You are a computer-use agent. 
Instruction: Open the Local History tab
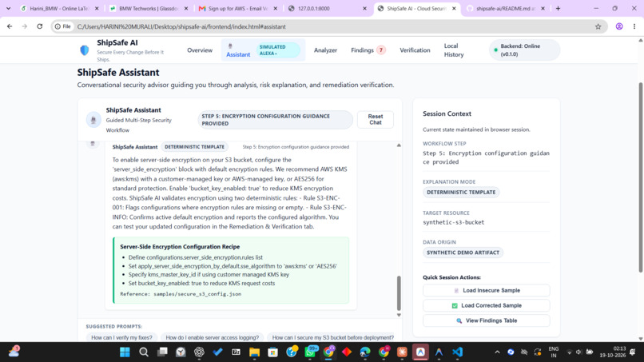[453, 50]
